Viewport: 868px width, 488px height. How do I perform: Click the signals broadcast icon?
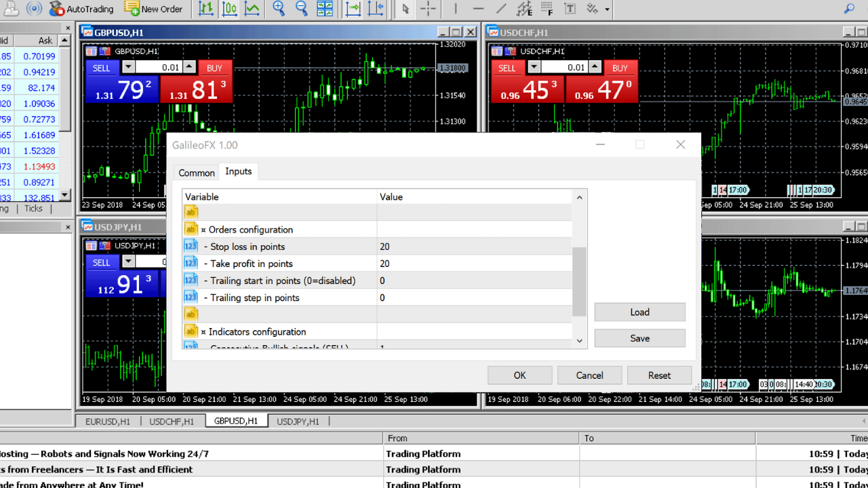34,9
